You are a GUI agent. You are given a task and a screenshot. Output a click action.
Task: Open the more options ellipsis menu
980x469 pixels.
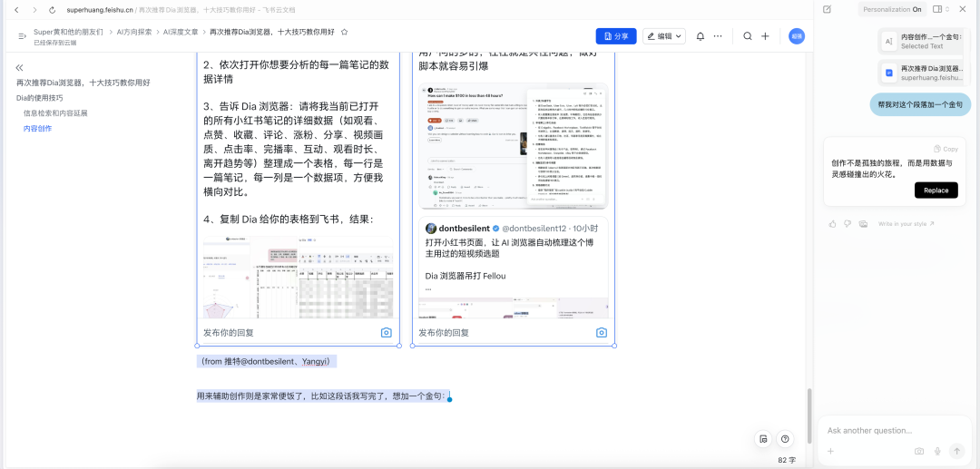tap(718, 36)
